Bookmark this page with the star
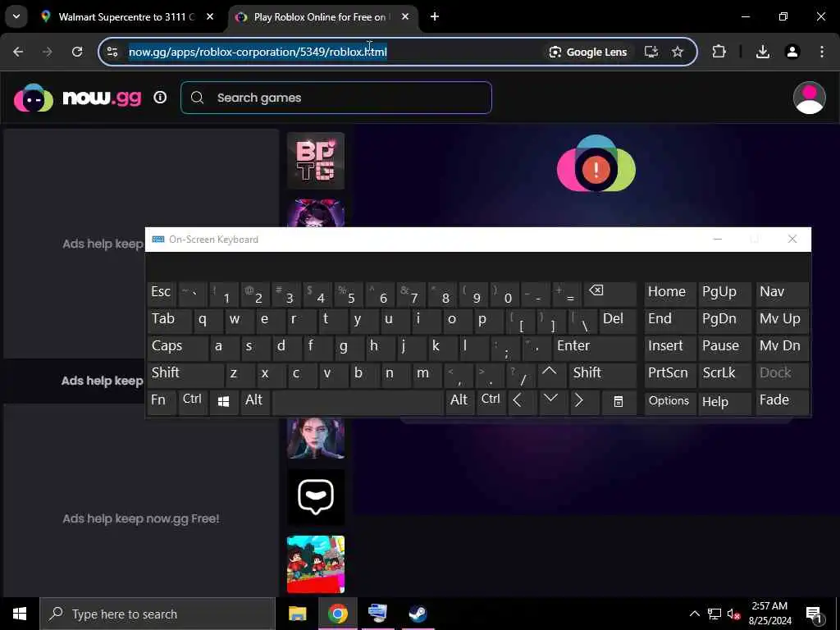 [x=678, y=52]
